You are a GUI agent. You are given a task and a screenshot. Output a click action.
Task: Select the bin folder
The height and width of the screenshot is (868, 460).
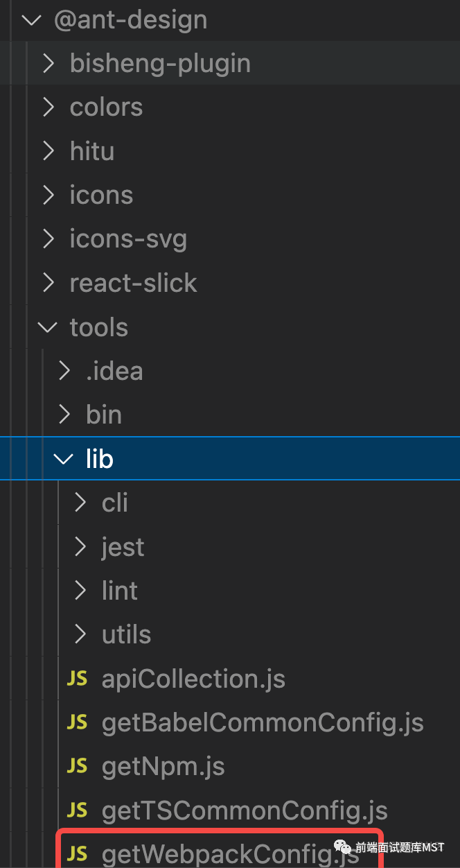pyautogui.click(x=104, y=414)
